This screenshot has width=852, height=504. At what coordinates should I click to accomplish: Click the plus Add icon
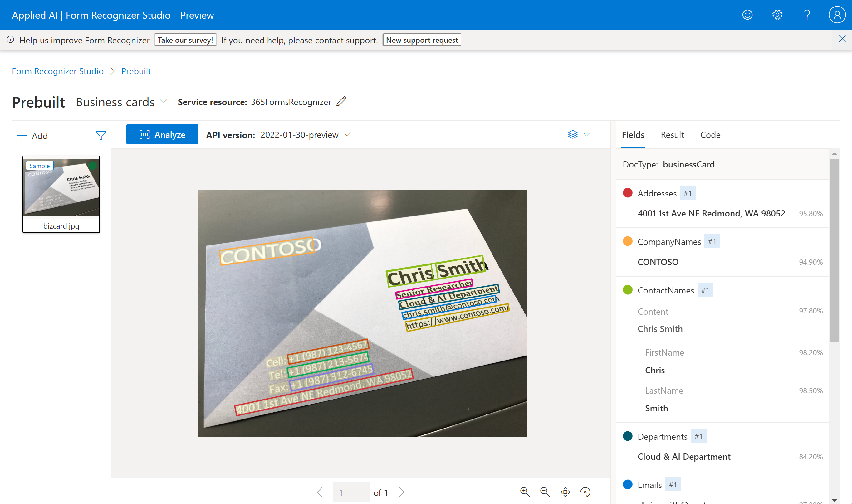click(22, 136)
